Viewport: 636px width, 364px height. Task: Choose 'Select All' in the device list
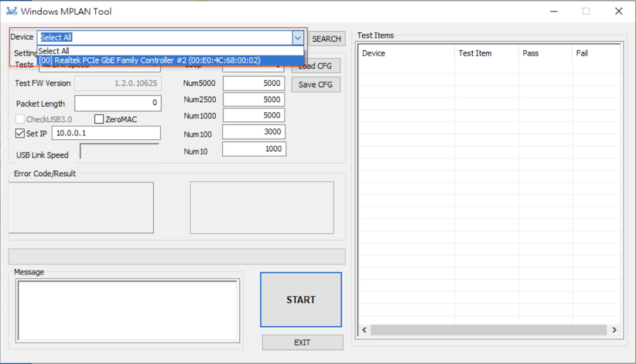click(170, 51)
